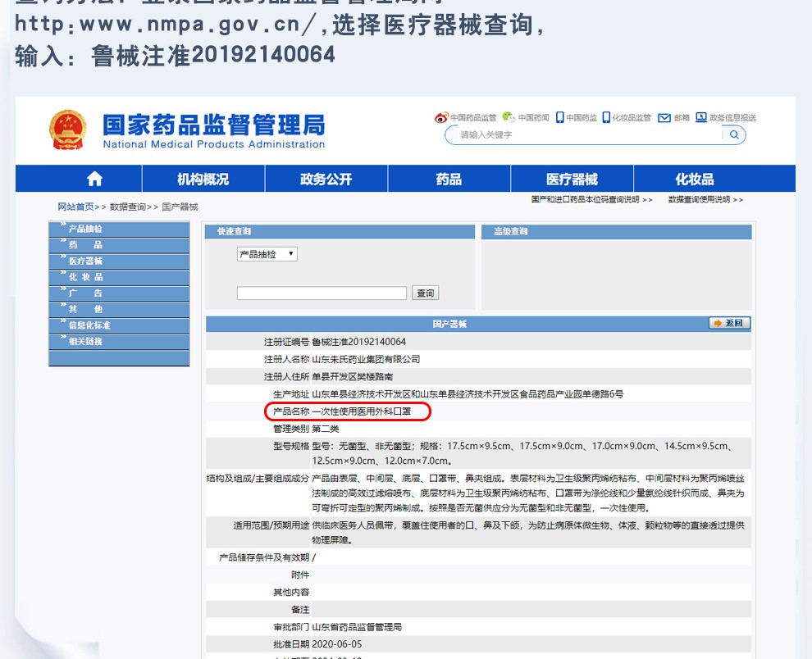812x659 pixels.
Task: Expand the 产品抽检 dropdown selector
Action: point(267,254)
